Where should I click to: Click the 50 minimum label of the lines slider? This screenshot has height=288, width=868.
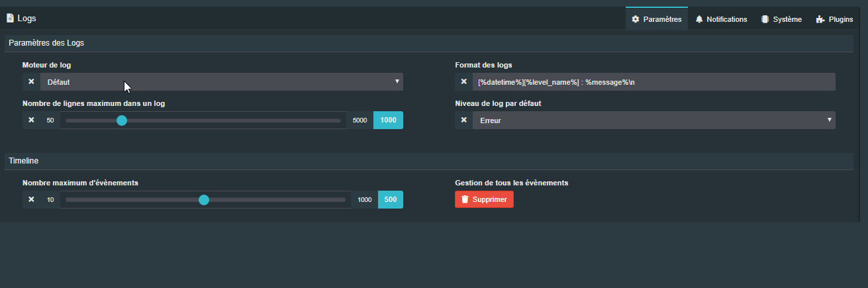pos(50,120)
